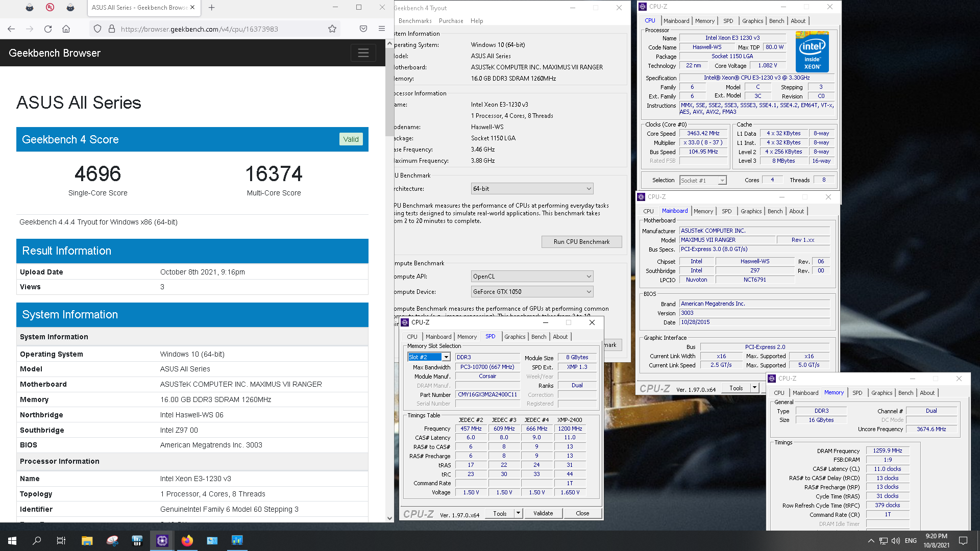This screenshot has width=980, height=551.
Task: Reload the Geekbench Browser page
Action: [48, 29]
